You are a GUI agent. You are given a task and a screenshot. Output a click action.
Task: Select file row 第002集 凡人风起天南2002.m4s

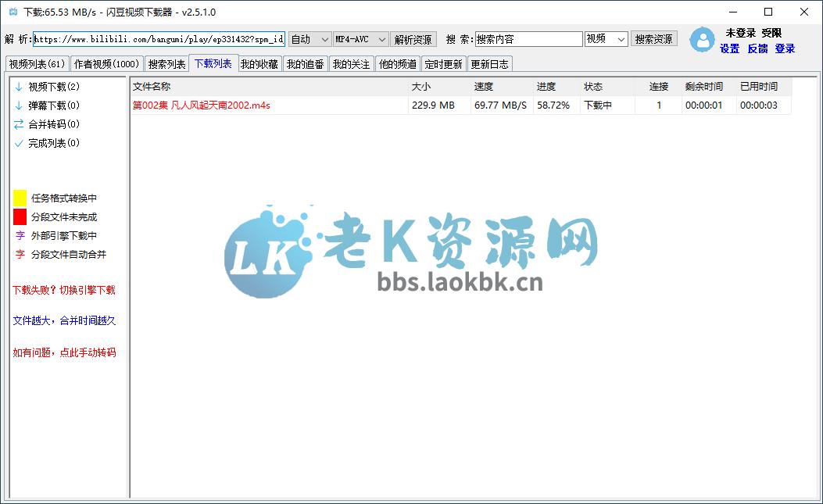coord(461,105)
